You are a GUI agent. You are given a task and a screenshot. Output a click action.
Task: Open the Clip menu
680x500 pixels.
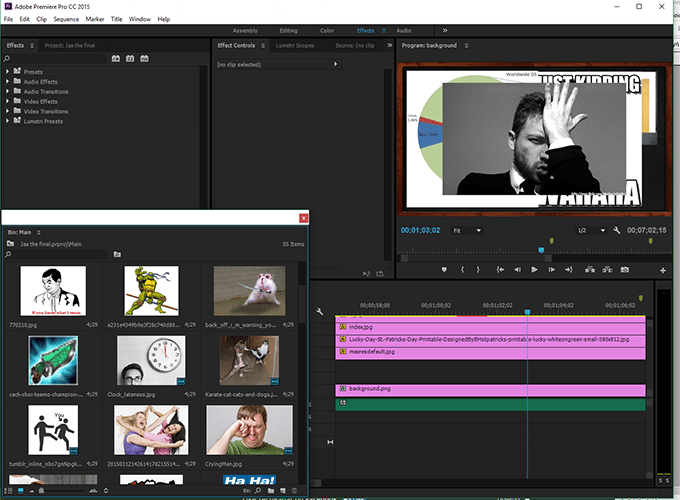tap(42, 19)
